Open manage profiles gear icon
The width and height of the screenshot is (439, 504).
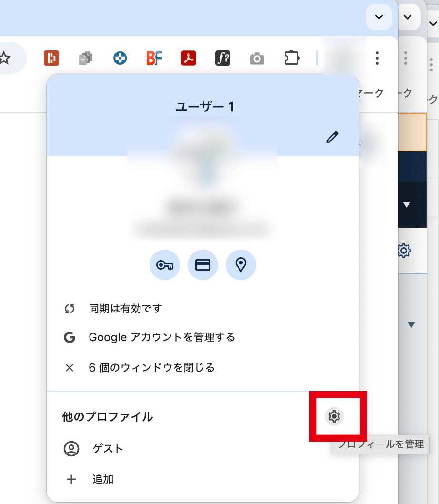click(334, 416)
